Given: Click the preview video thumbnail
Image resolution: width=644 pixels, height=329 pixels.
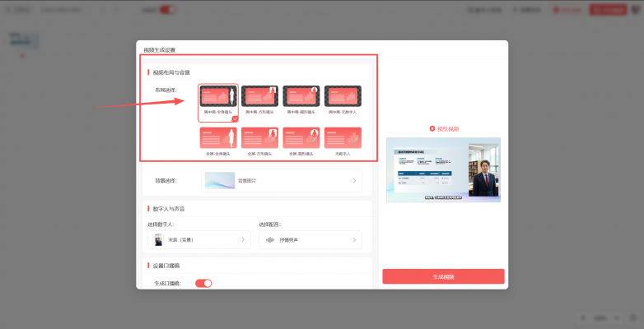Looking at the screenshot, I should tap(443, 169).
